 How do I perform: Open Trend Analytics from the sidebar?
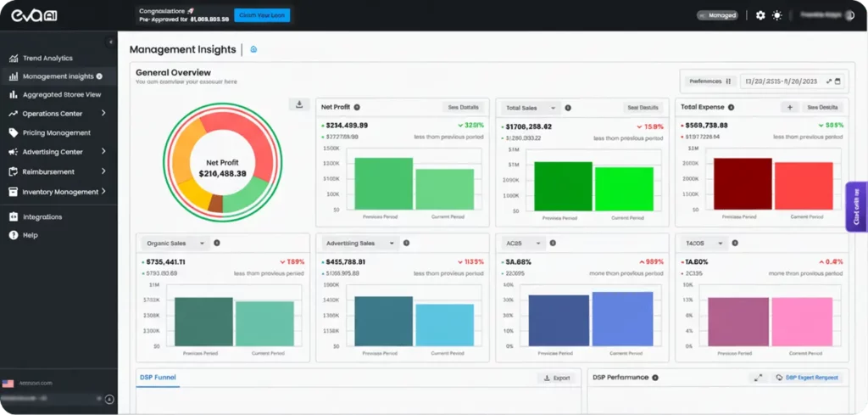coord(47,59)
